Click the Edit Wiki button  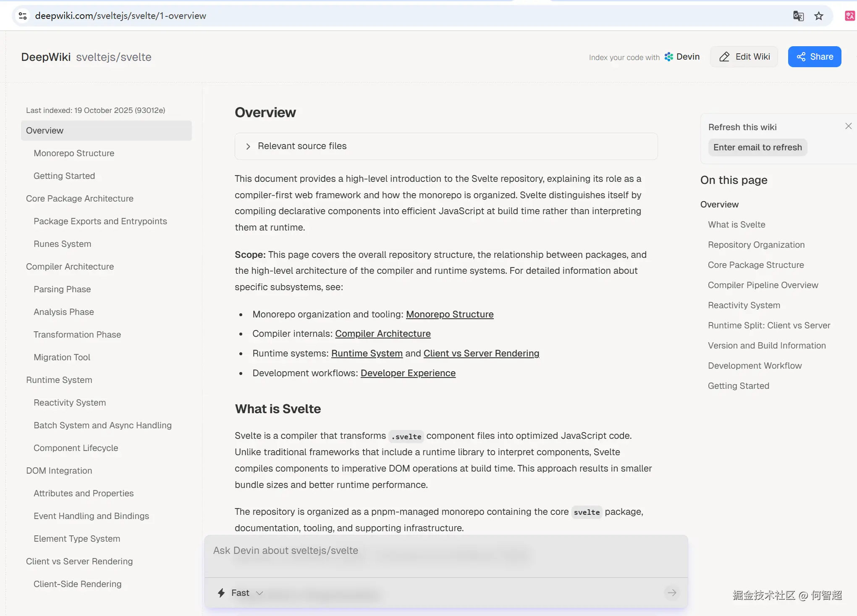[744, 57]
